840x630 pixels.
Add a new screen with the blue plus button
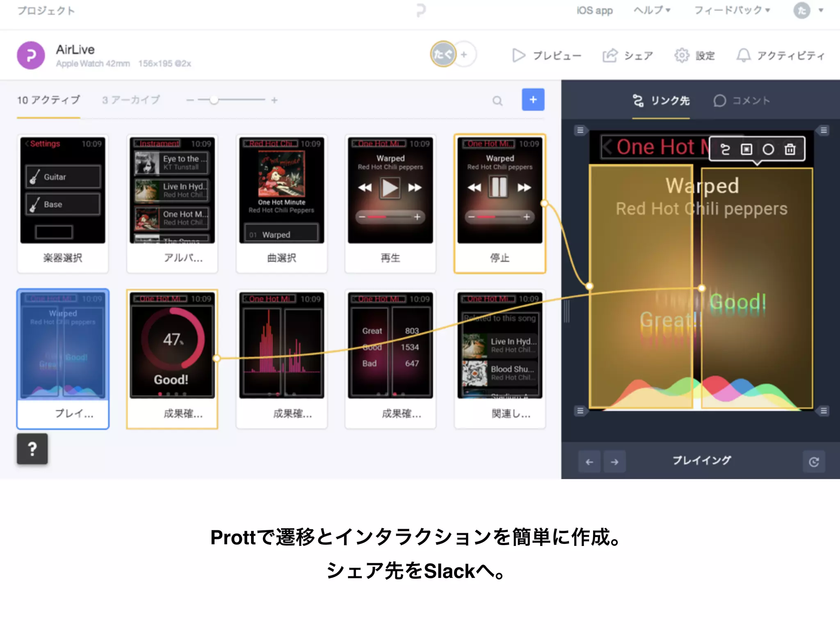tap(533, 100)
